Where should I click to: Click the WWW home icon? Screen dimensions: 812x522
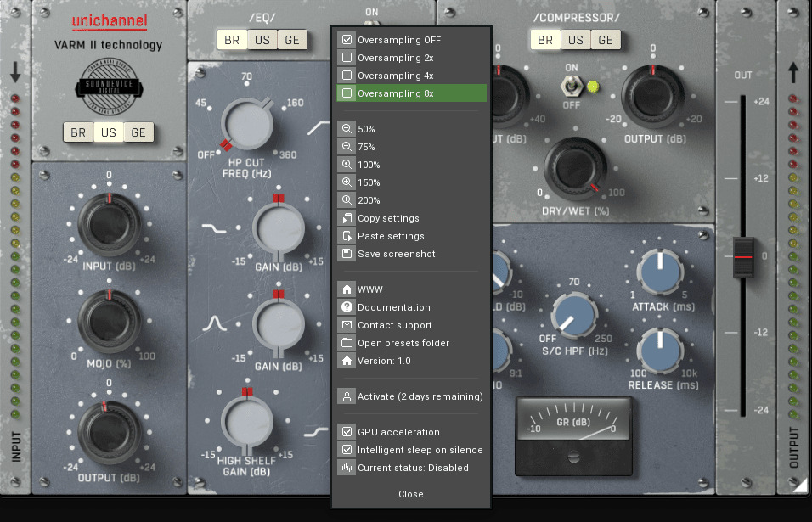tap(346, 289)
